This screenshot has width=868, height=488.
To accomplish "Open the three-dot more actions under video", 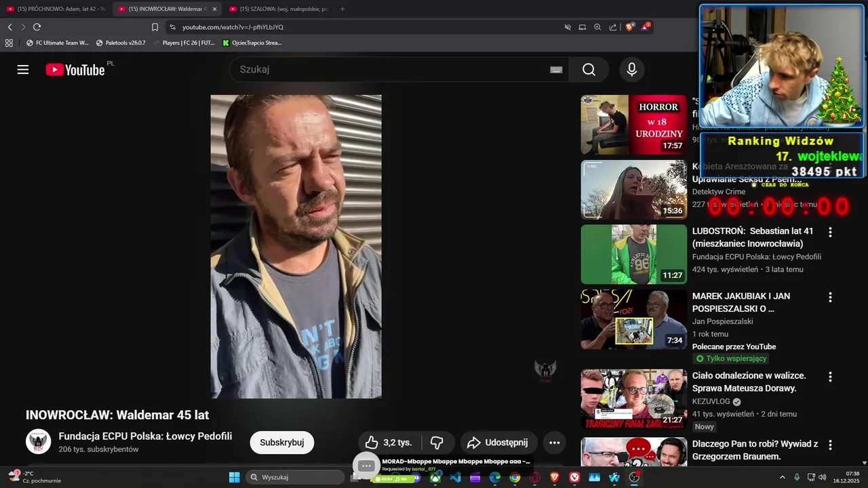I will [554, 443].
